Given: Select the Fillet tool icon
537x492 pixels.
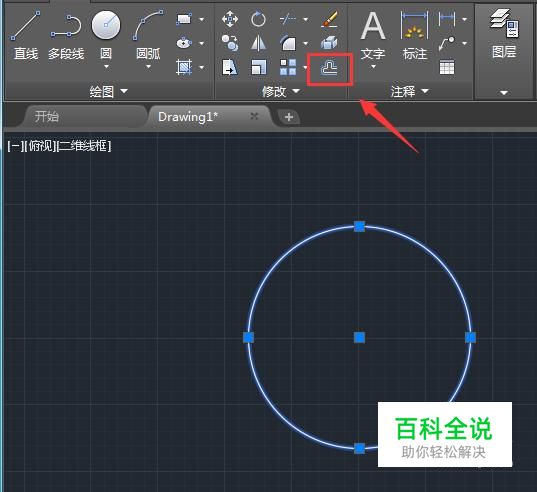Looking at the screenshot, I should (x=288, y=43).
